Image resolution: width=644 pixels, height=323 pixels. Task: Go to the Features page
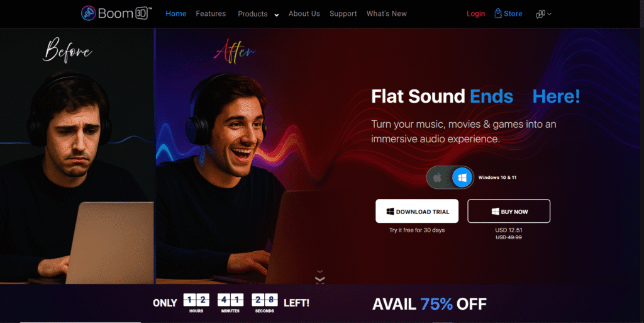pyautogui.click(x=211, y=14)
